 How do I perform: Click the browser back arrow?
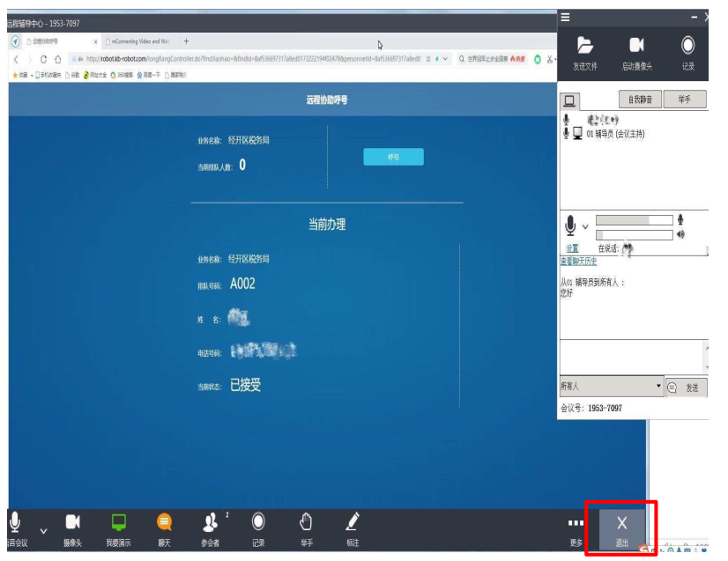[x=16, y=59]
